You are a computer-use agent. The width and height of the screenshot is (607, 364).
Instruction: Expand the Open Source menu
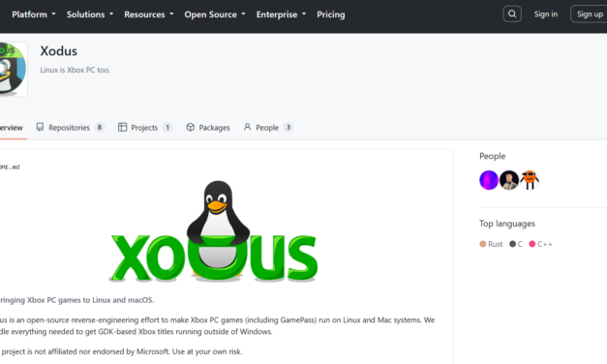(x=215, y=15)
